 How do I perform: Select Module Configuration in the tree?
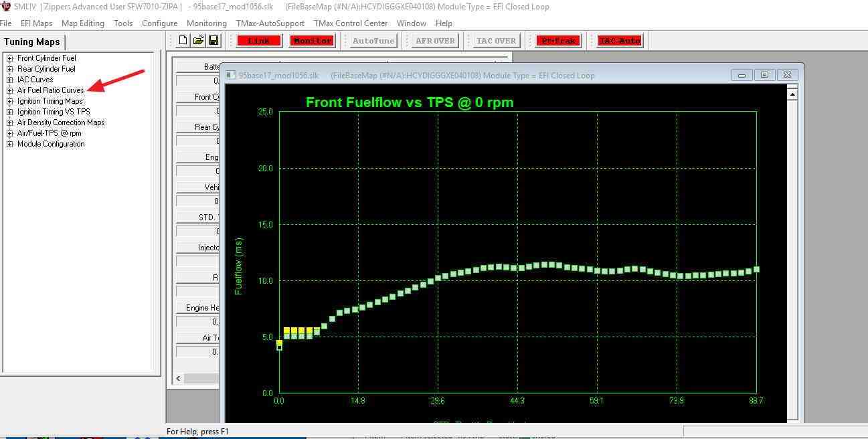coord(51,144)
